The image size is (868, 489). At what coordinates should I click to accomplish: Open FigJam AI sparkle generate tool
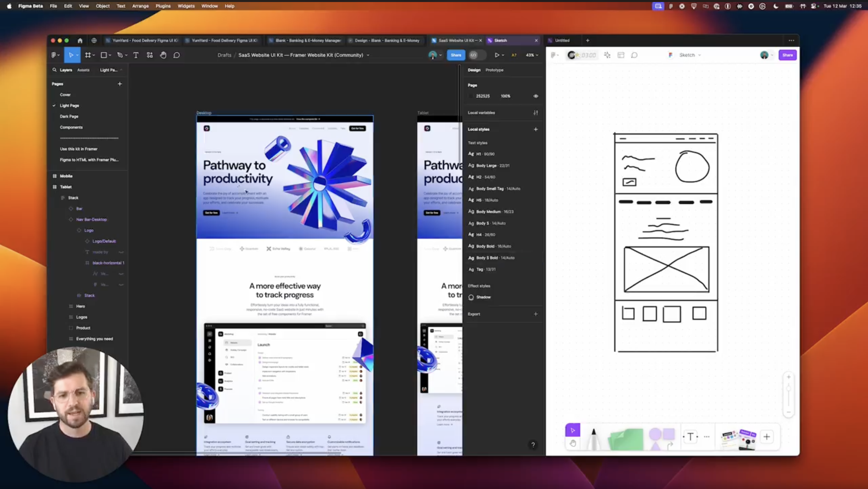pyautogui.click(x=607, y=55)
